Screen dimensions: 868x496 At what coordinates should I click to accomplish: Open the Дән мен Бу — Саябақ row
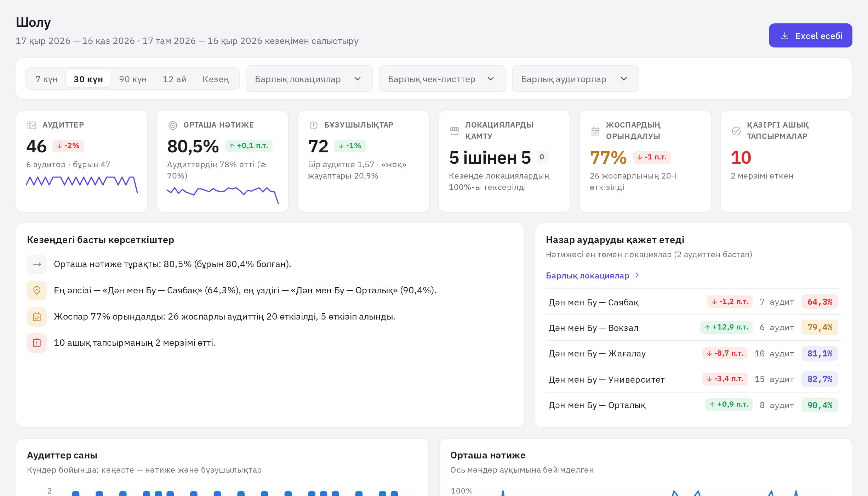[x=693, y=302]
